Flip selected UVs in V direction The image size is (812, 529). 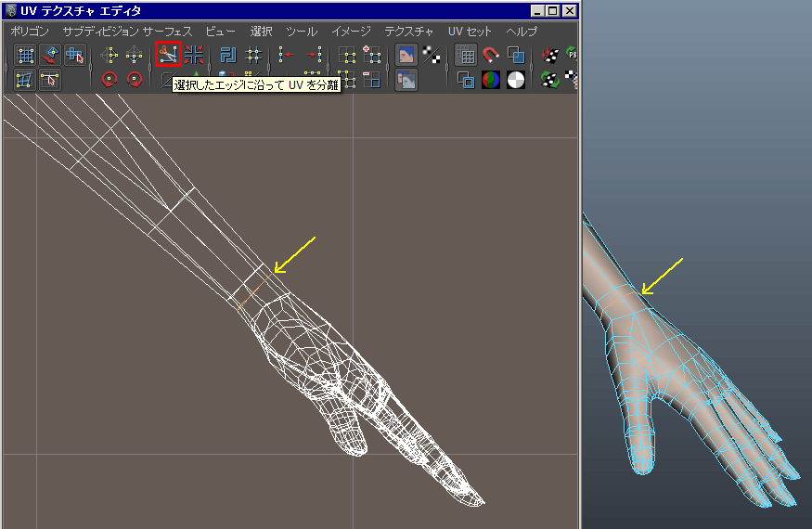point(135,55)
